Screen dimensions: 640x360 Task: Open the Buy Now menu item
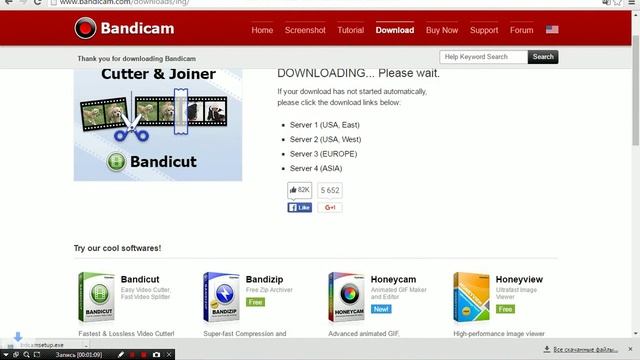(442, 30)
